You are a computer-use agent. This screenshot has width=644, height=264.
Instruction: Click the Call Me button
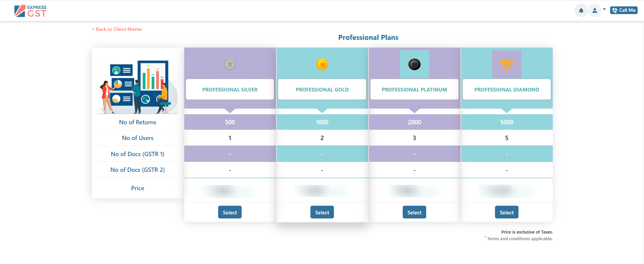point(624,10)
